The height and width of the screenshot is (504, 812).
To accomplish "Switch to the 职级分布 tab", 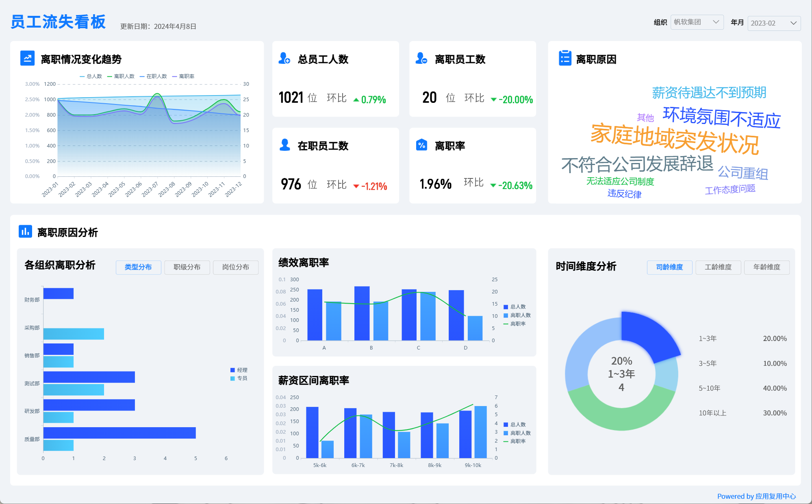I will point(187,267).
